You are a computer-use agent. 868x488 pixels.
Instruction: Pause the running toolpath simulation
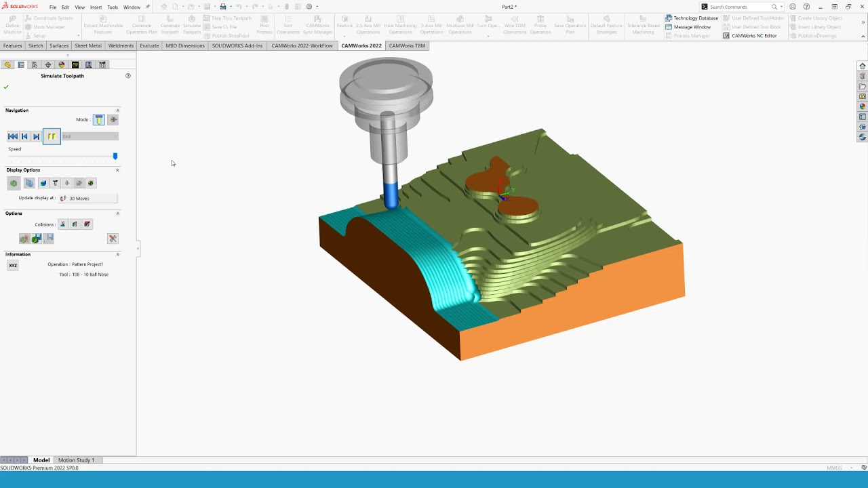[x=52, y=136]
